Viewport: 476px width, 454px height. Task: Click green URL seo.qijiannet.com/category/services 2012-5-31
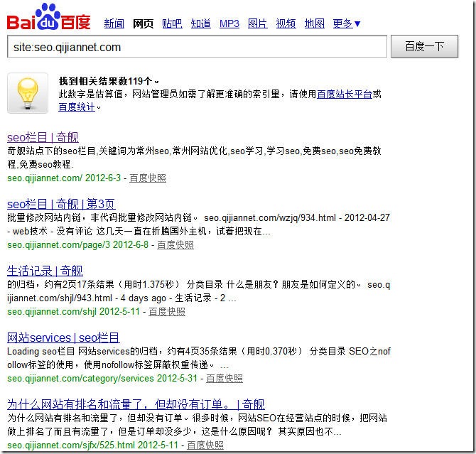(x=102, y=379)
